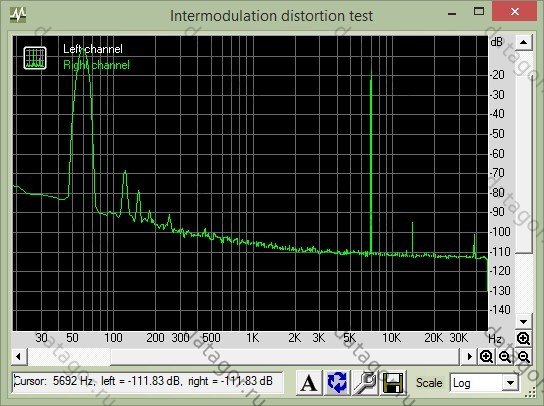Zoom in horizontally next to the right scroll arrow

pyautogui.click(x=486, y=356)
